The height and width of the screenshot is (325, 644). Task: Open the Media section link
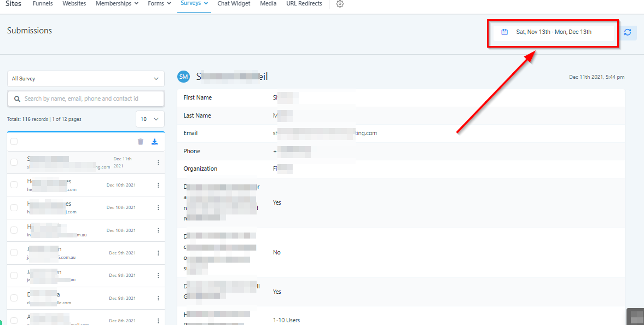click(268, 4)
